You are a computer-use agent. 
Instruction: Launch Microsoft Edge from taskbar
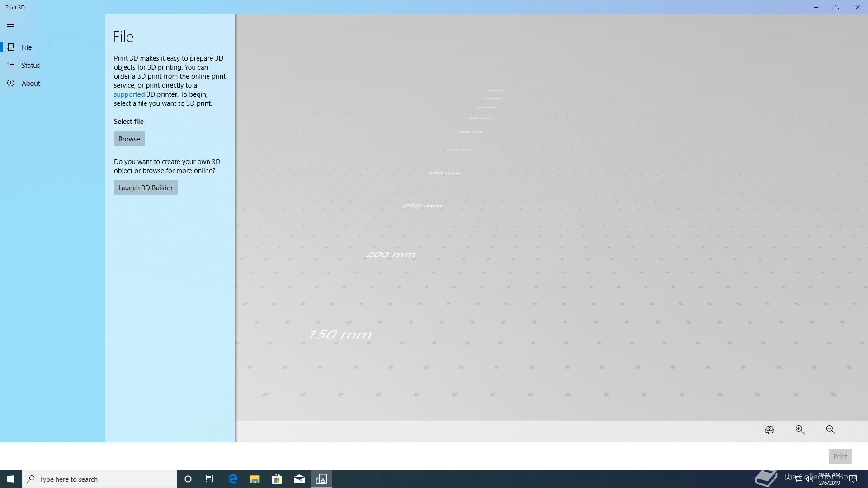click(233, 479)
